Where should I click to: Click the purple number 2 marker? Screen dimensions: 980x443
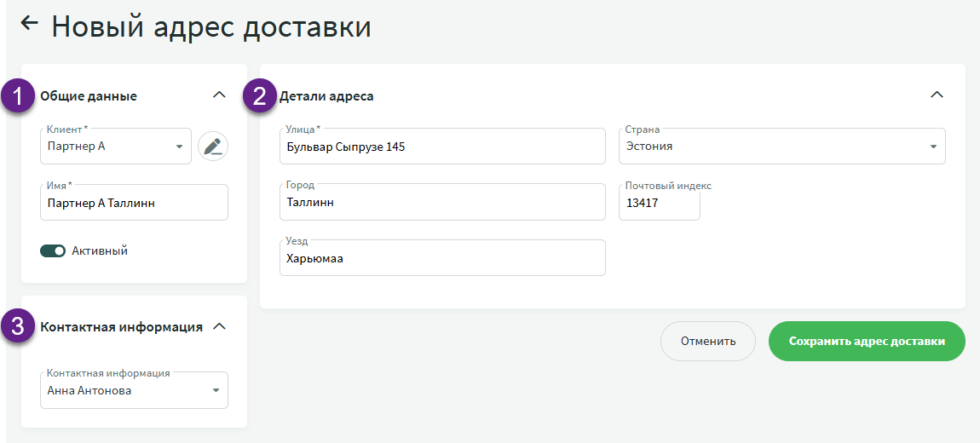[260, 96]
